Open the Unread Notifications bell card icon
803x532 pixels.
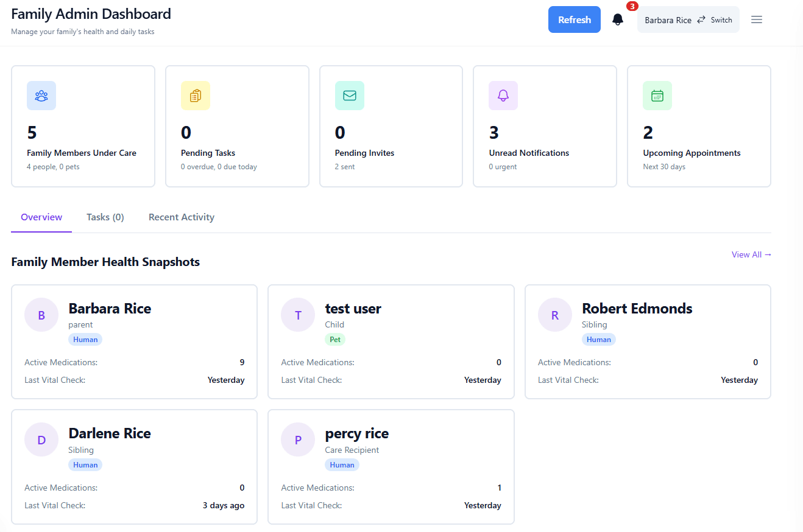point(503,95)
